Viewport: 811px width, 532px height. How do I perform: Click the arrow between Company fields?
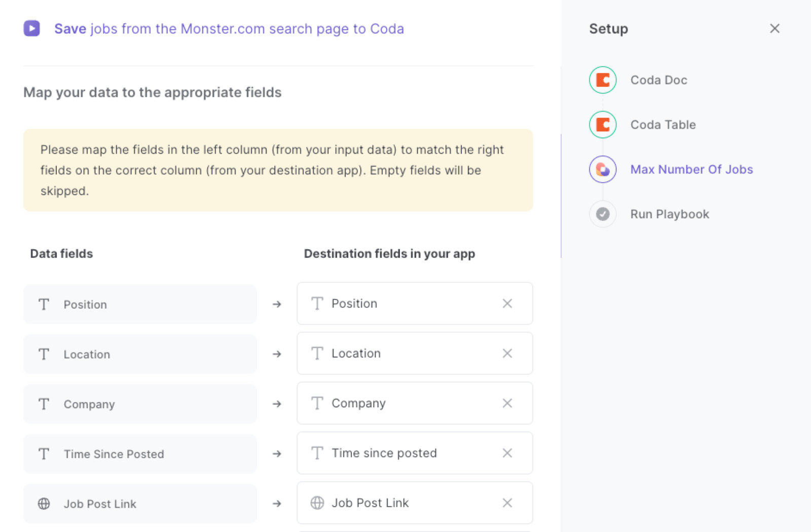pyautogui.click(x=277, y=404)
